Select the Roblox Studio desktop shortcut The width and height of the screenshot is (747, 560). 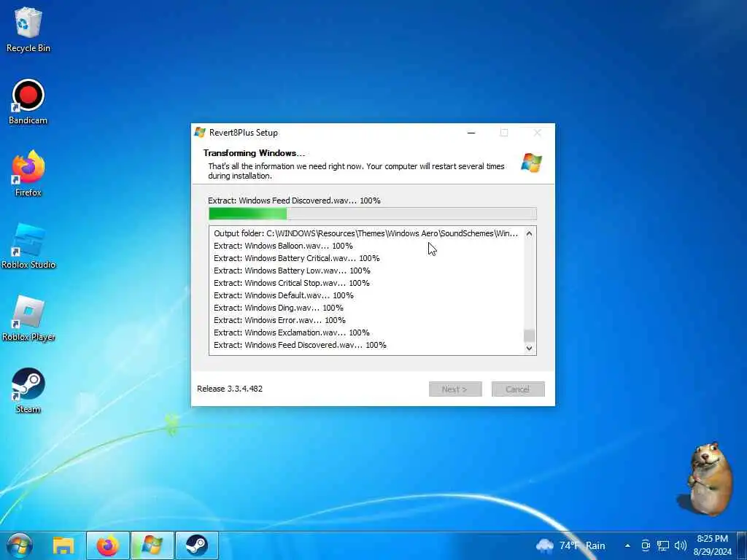tap(28, 246)
